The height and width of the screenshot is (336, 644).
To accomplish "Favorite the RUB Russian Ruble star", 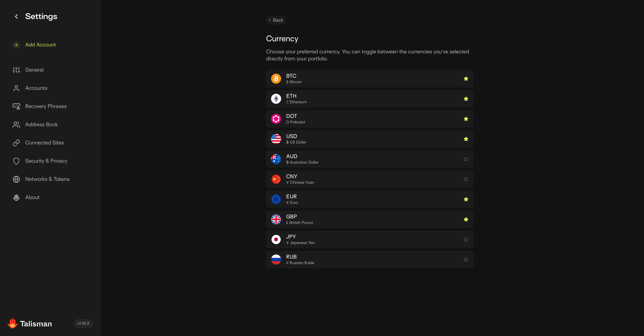I will tap(466, 260).
